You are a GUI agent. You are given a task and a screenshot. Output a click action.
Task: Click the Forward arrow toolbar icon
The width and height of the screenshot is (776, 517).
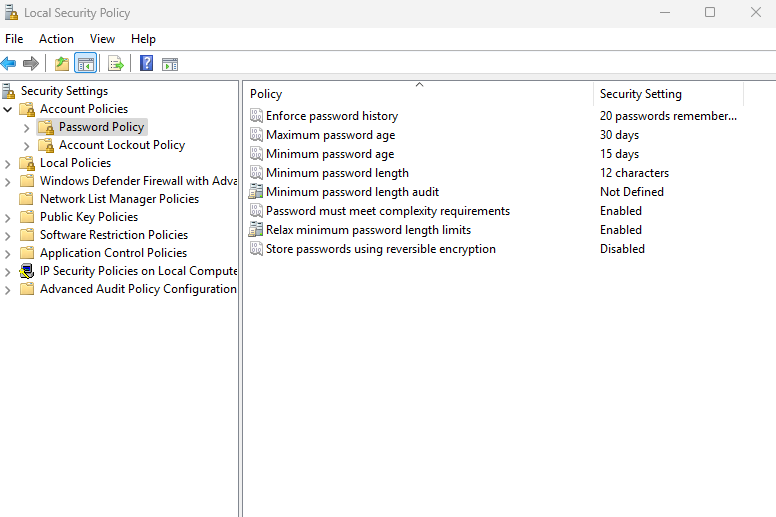[31, 64]
